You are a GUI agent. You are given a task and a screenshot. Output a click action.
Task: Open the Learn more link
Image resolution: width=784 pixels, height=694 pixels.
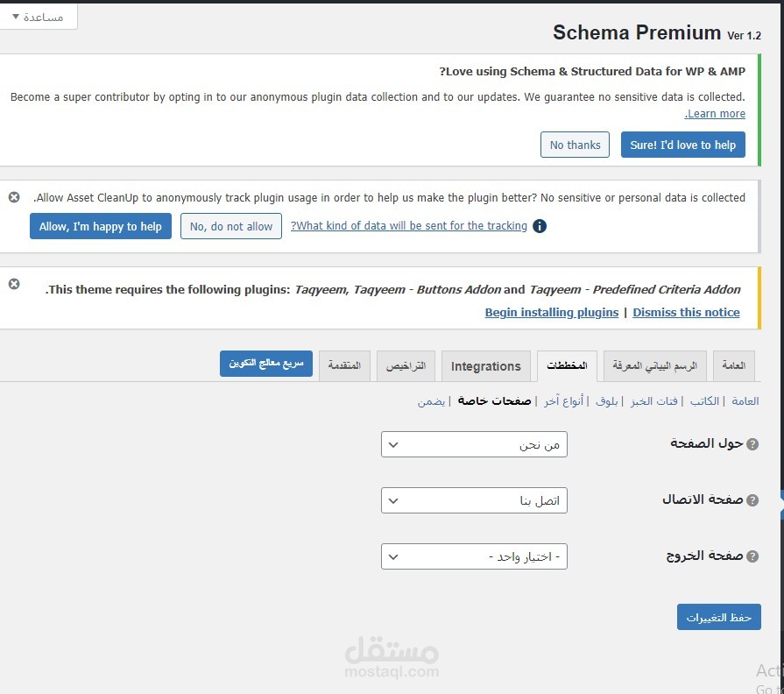(716, 114)
